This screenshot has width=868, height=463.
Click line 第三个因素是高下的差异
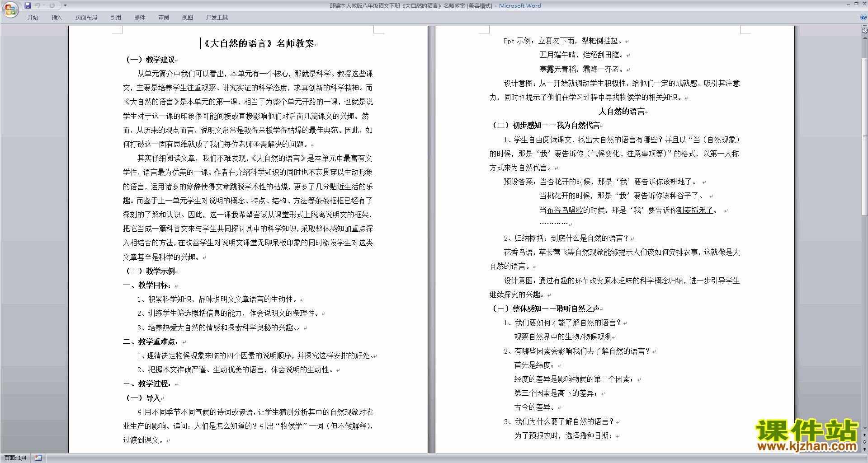[x=556, y=393]
